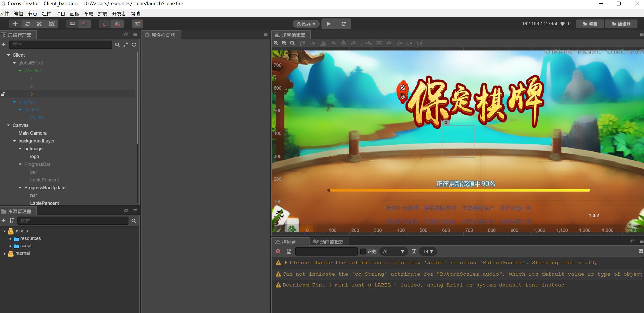Image resolution: width=644 pixels, height=313 pixels.
Task: Use local coordinate mode
Action: point(105,24)
